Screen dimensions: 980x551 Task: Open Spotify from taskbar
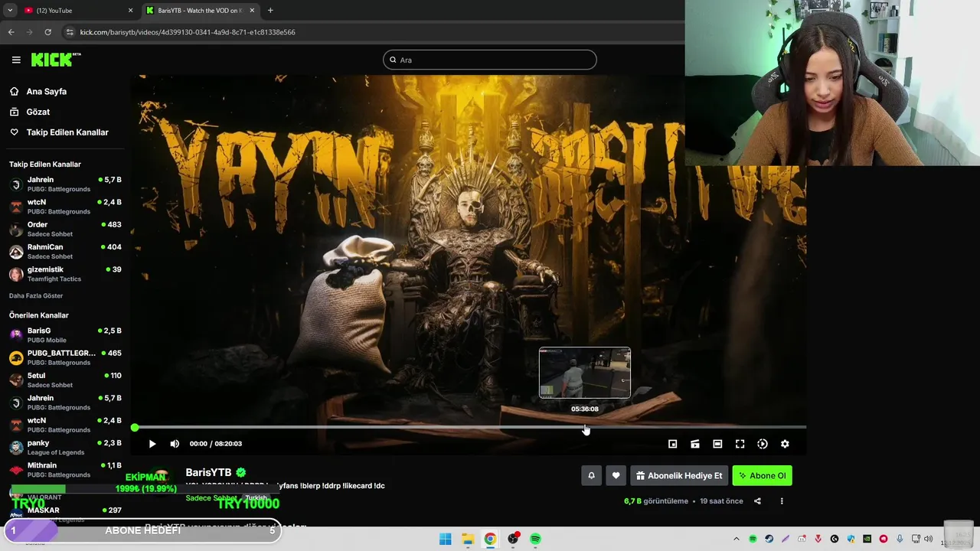click(535, 539)
